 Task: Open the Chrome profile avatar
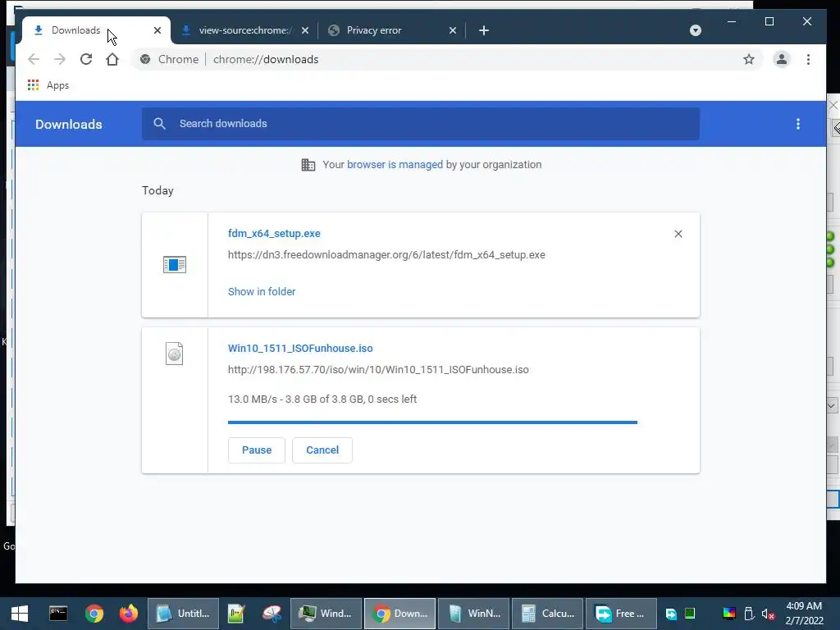point(782,59)
